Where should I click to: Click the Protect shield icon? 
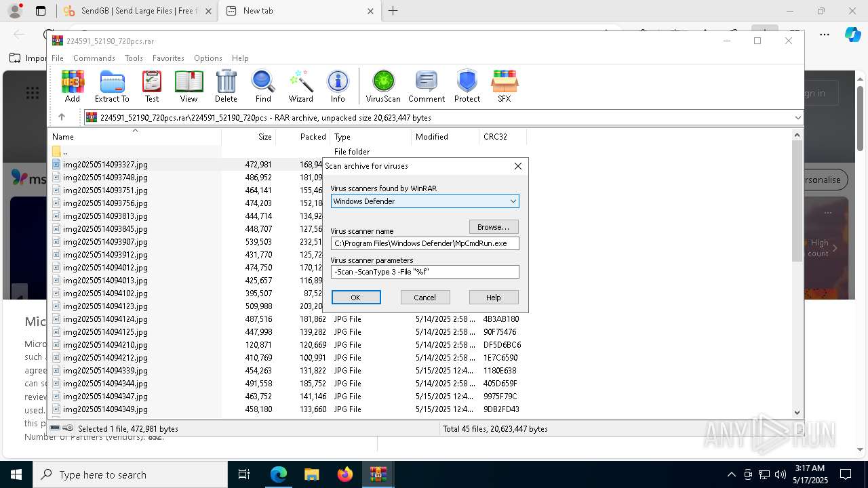point(467,86)
